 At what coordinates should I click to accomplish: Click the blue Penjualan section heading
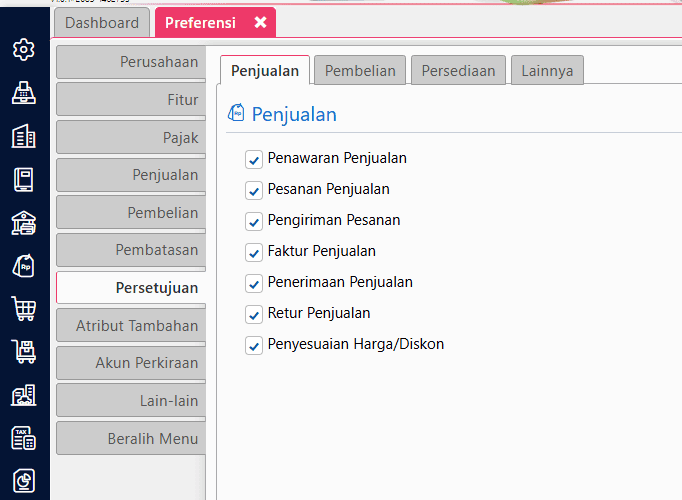point(294,114)
